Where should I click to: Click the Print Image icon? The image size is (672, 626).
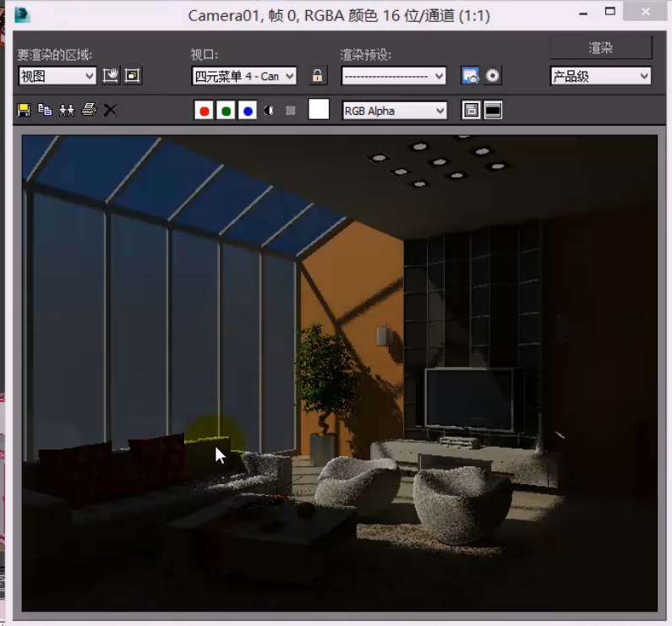89,110
